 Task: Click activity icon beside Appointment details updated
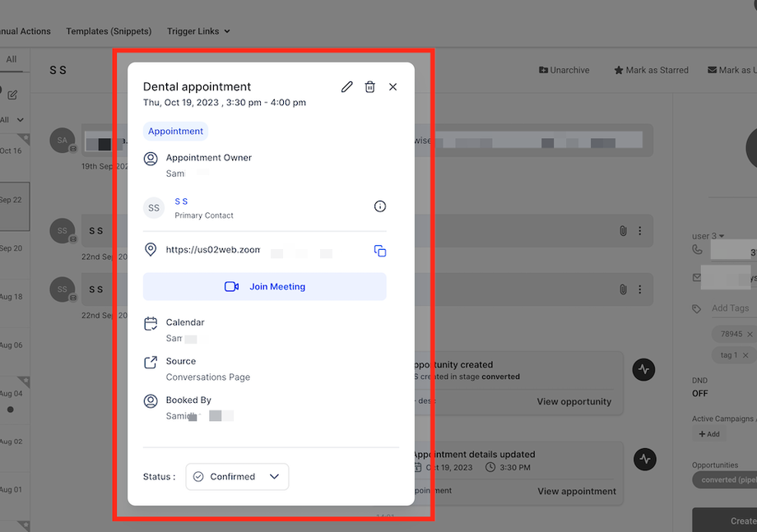pos(644,459)
